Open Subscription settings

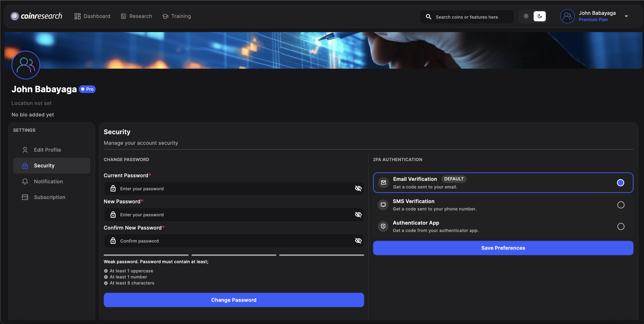pyautogui.click(x=51, y=197)
